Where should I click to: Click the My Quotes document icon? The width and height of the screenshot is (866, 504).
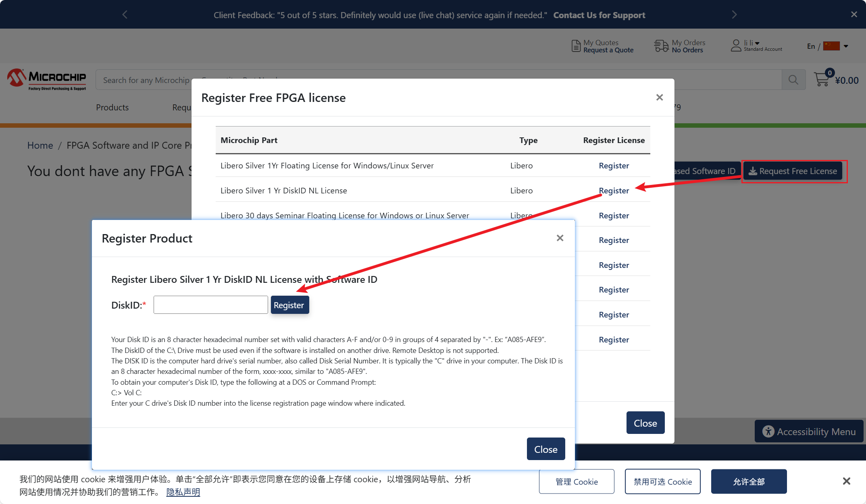point(576,46)
